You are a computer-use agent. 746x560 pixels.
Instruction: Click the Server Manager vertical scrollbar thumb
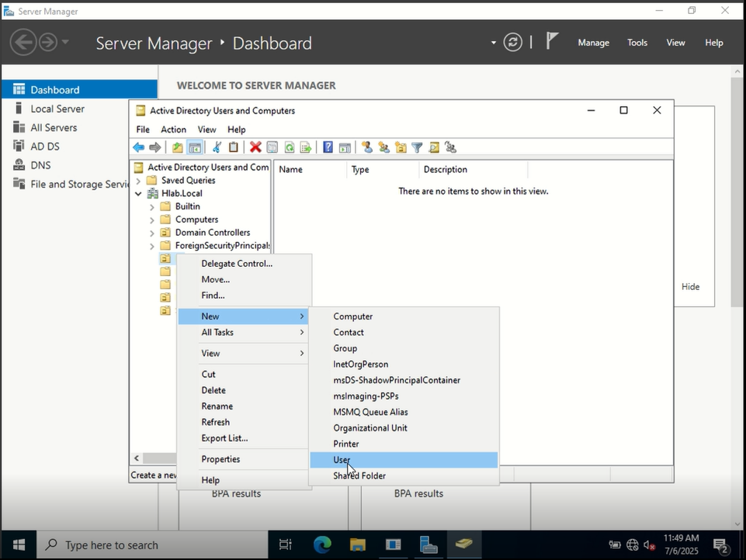pyautogui.click(x=737, y=191)
